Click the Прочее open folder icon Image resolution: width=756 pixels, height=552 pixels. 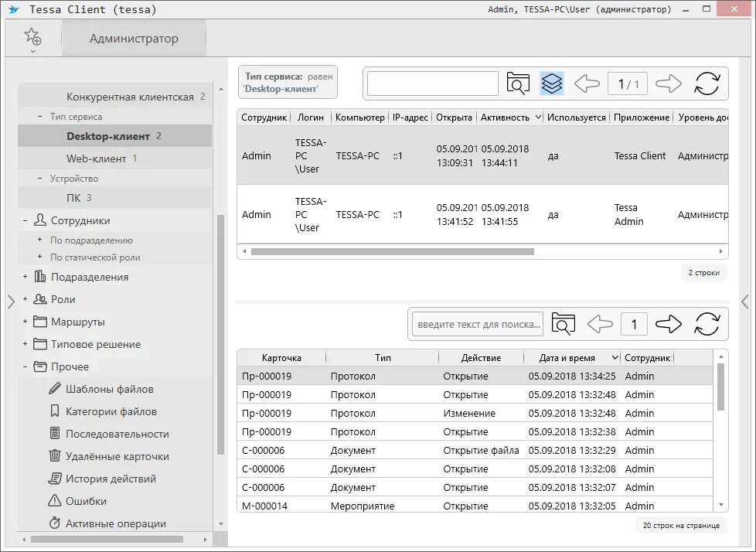click(40, 366)
